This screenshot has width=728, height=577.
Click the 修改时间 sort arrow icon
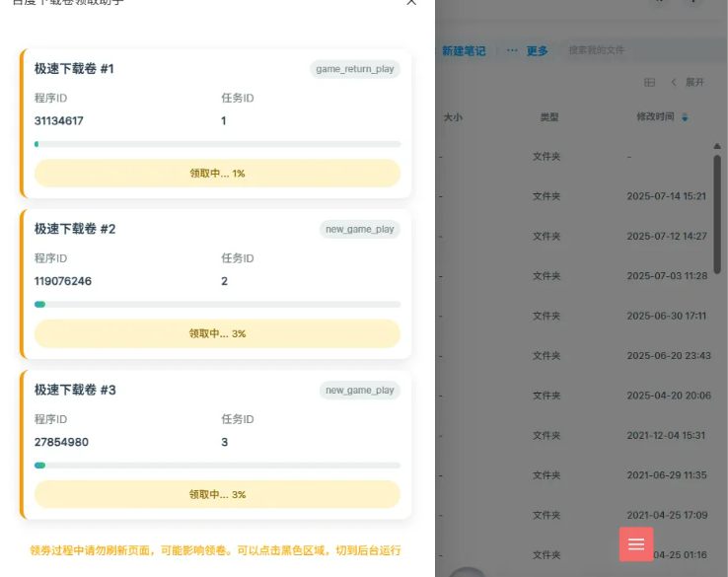point(686,117)
